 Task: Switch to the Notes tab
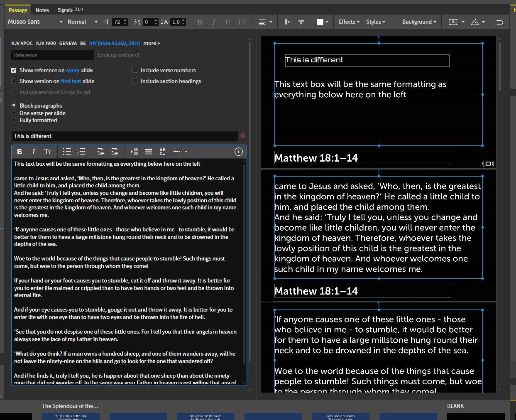point(42,10)
